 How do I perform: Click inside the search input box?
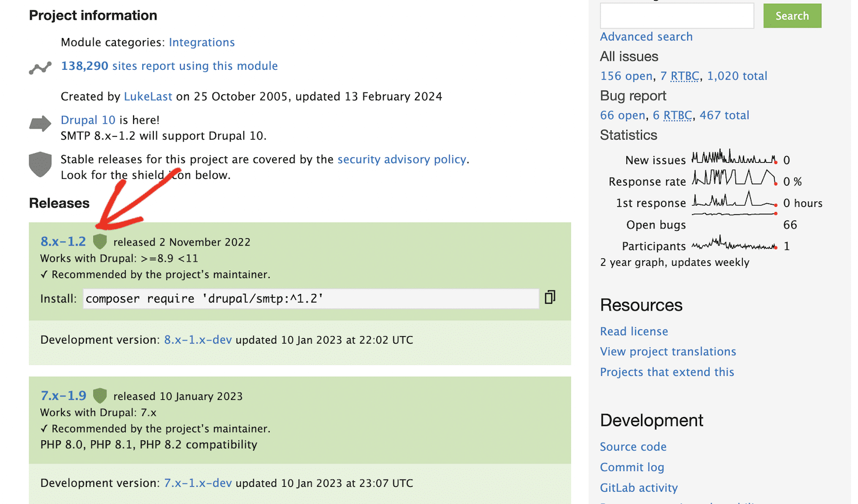676,15
